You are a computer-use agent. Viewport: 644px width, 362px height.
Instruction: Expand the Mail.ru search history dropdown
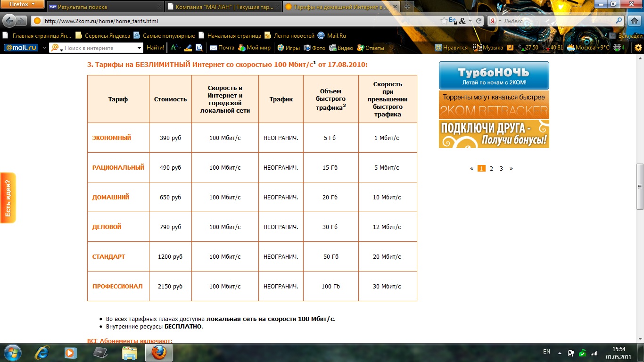coord(139,48)
